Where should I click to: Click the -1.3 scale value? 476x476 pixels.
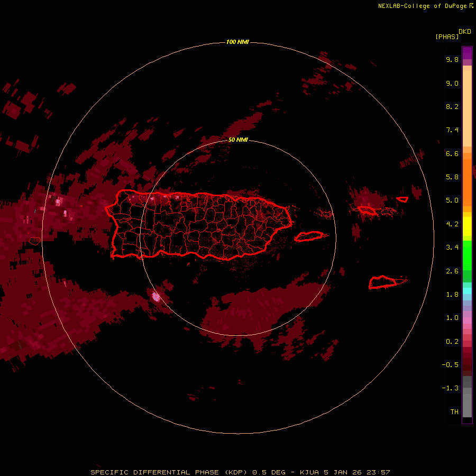(x=450, y=388)
